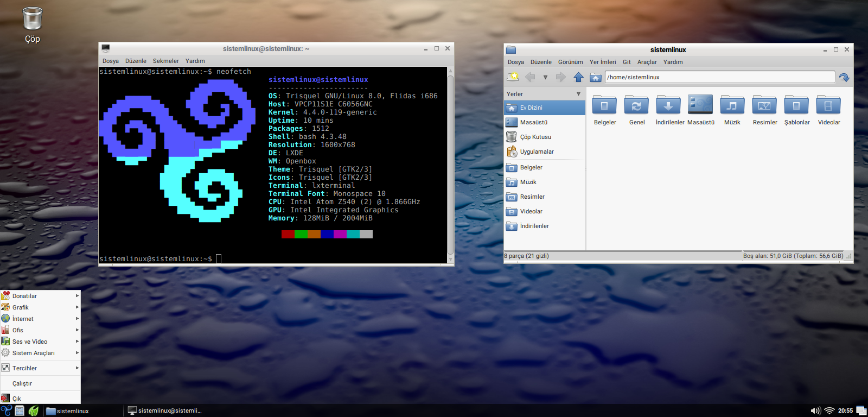Expand the Grafik submenu
868x417 pixels.
tap(41, 307)
